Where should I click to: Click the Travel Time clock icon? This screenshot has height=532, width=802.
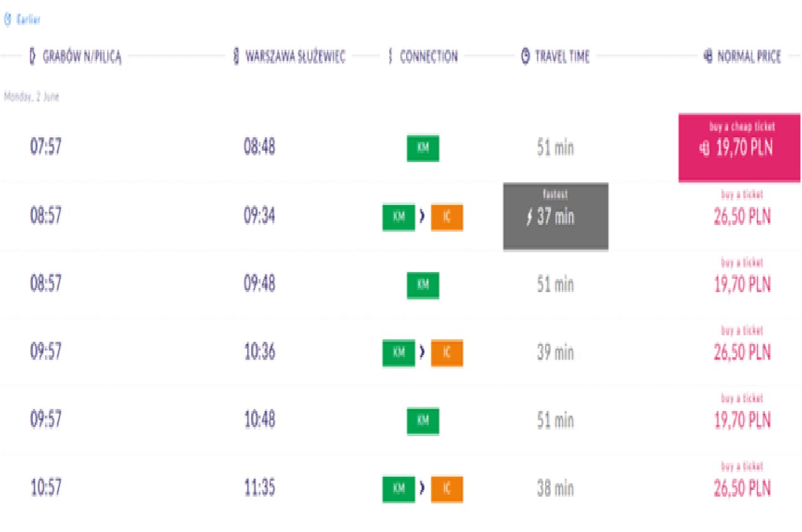(526, 57)
